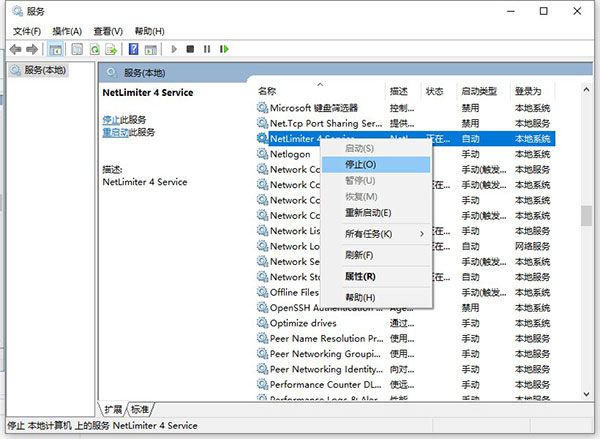Click 刷新(F) in the context menu
This screenshot has height=439, width=600.
(x=359, y=255)
